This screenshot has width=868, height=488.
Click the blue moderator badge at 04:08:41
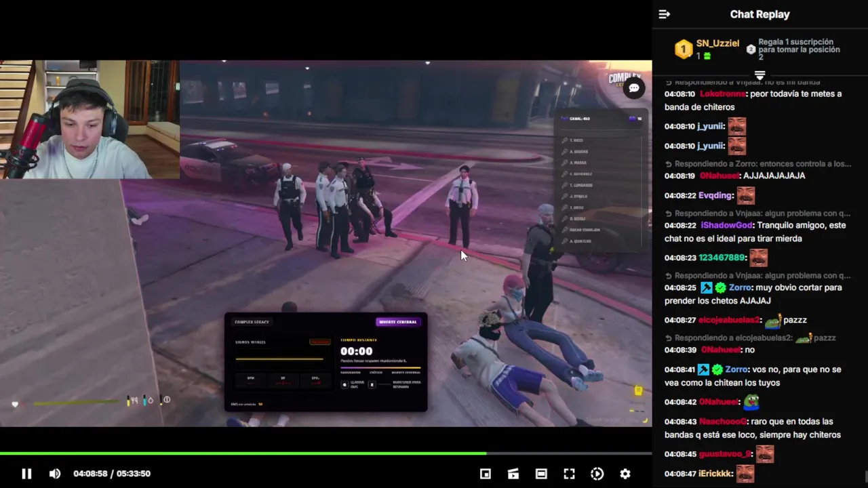(x=704, y=370)
